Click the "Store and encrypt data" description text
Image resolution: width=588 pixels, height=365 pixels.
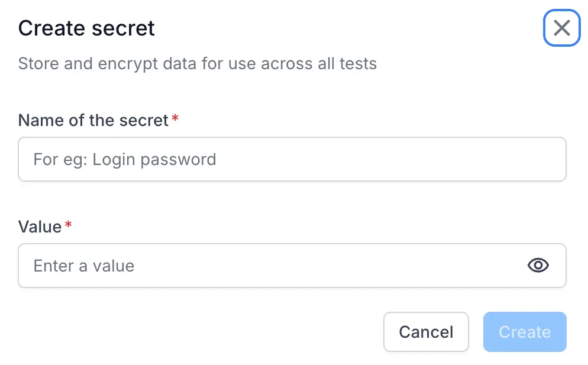(x=197, y=64)
